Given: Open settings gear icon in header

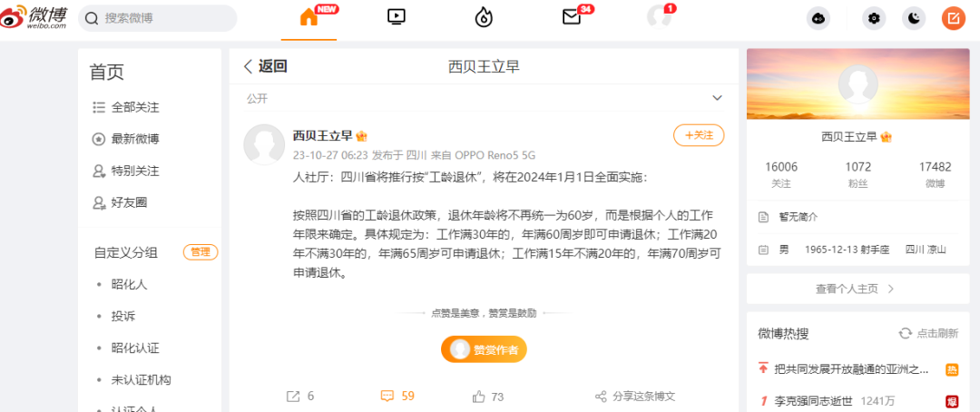Looking at the screenshot, I should (x=874, y=19).
